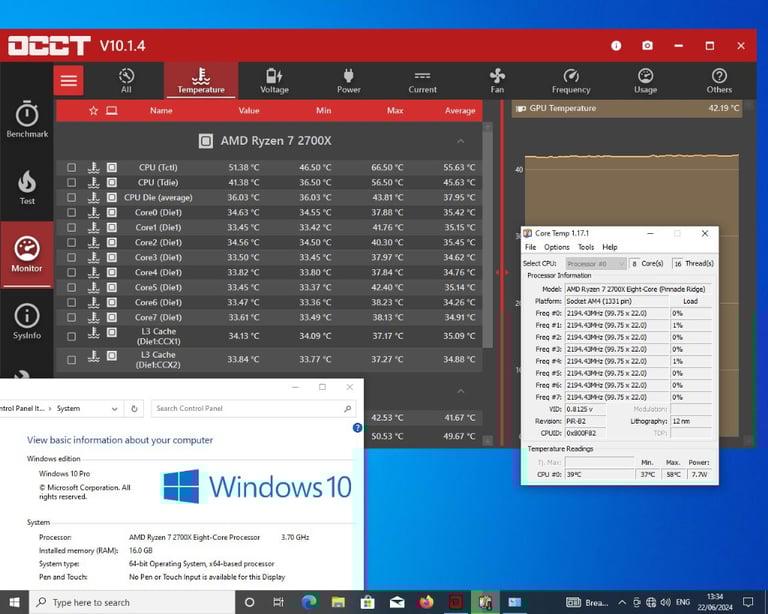Collapse the AMD Ryzen 7 2700X group
The image size is (768, 614).
(460, 141)
